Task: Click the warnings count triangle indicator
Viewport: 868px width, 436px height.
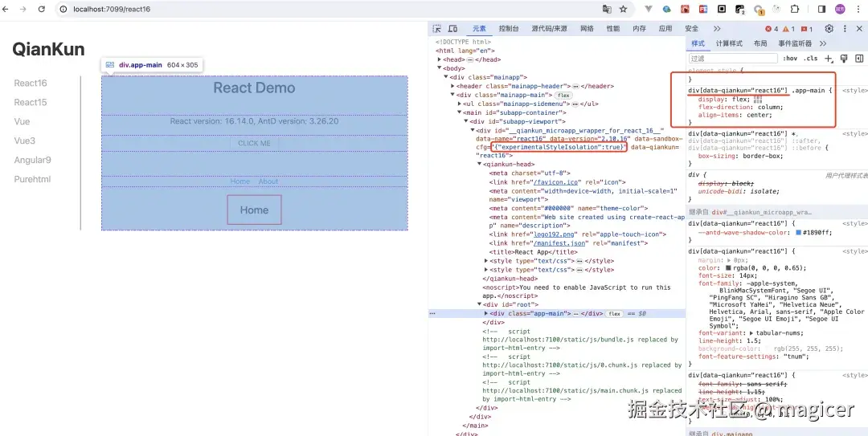Action: click(x=789, y=29)
